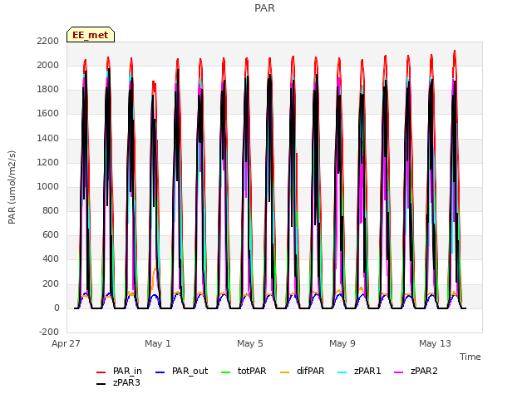Click the May 13 x-axis tick label

pyautogui.click(x=435, y=343)
